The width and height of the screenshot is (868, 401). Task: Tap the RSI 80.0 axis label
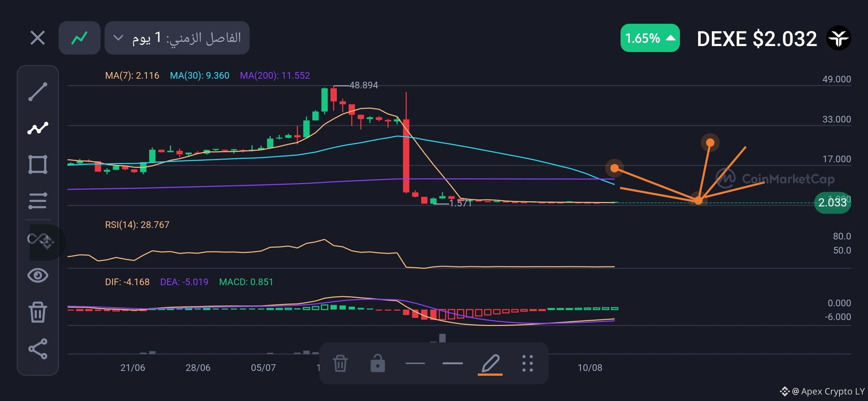tap(842, 236)
